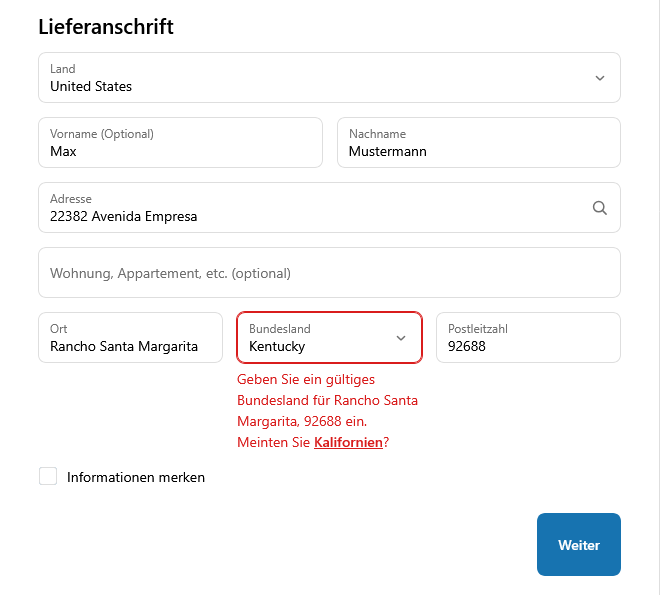This screenshot has height=595, width=660.
Task: Click the search icon in Adresse field
Action: tap(600, 208)
